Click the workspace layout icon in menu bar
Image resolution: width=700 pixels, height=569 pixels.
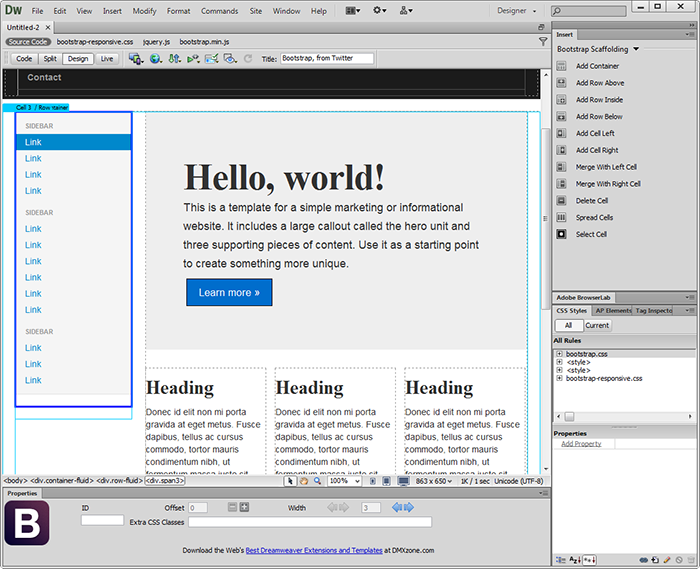tap(353, 11)
